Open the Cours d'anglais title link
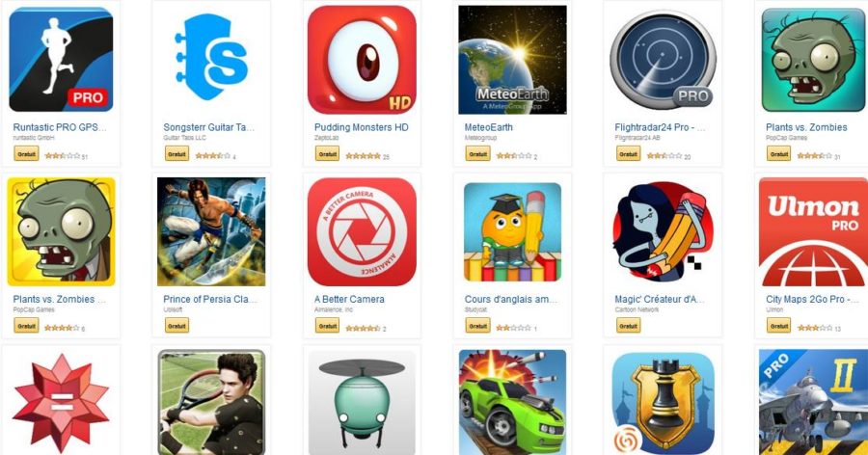The height and width of the screenshot is (455, 868). tap(511, 299)
